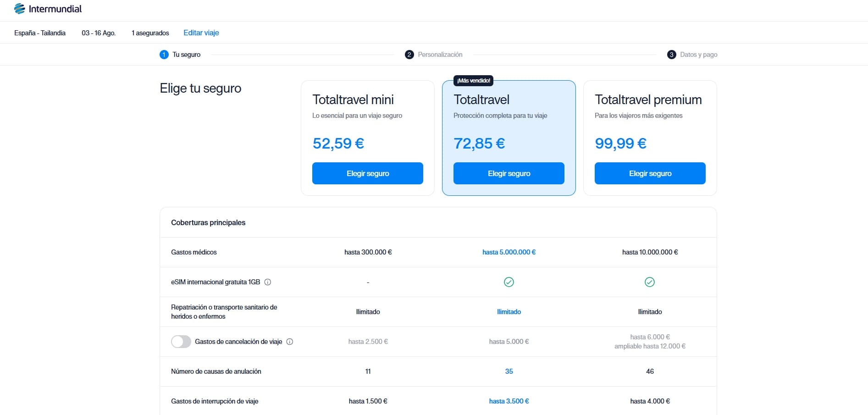868x415 pixels.
Task: Click Lo esencial para un viaje seguro
Action: pyautogui.click(x=357, y=116)
